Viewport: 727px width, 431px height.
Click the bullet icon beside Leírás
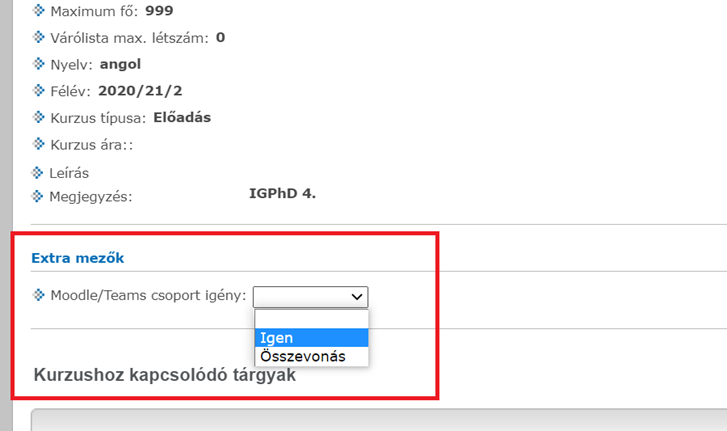click(39, 172)
